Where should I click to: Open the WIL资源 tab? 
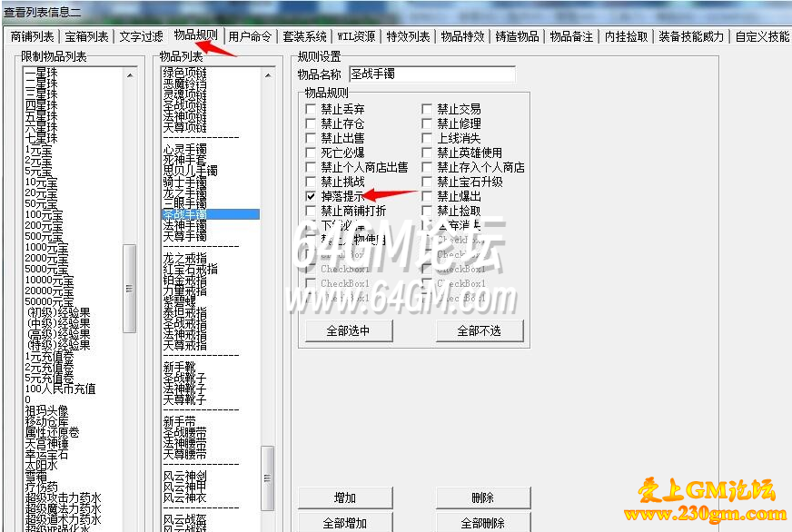pyautogui.click(x=357, y=36)
